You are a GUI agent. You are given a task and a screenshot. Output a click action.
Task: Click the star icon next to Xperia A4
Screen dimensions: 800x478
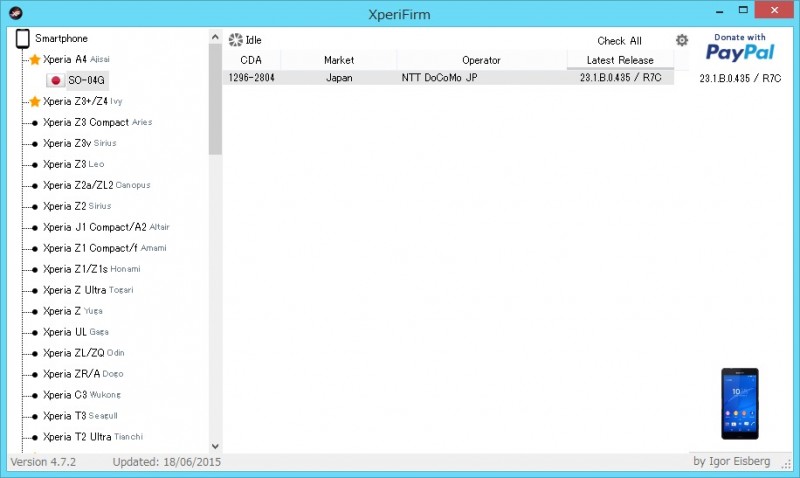35,60
